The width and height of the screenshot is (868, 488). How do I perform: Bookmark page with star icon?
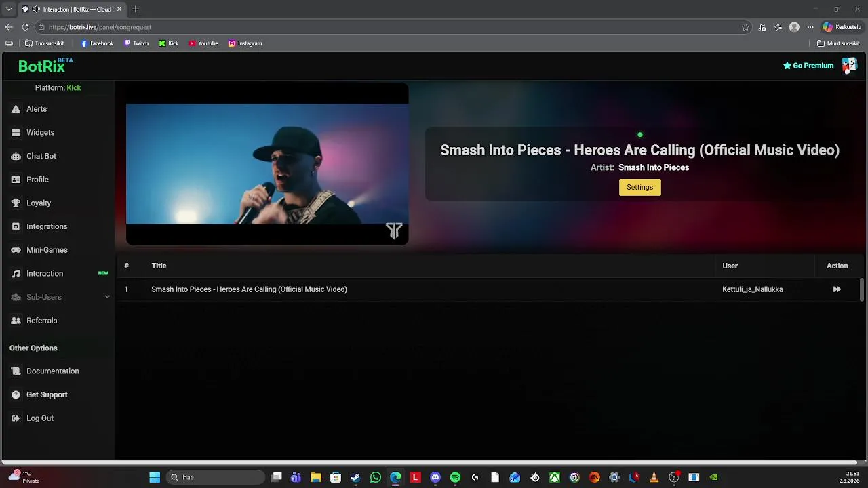[x=745, y=27]
